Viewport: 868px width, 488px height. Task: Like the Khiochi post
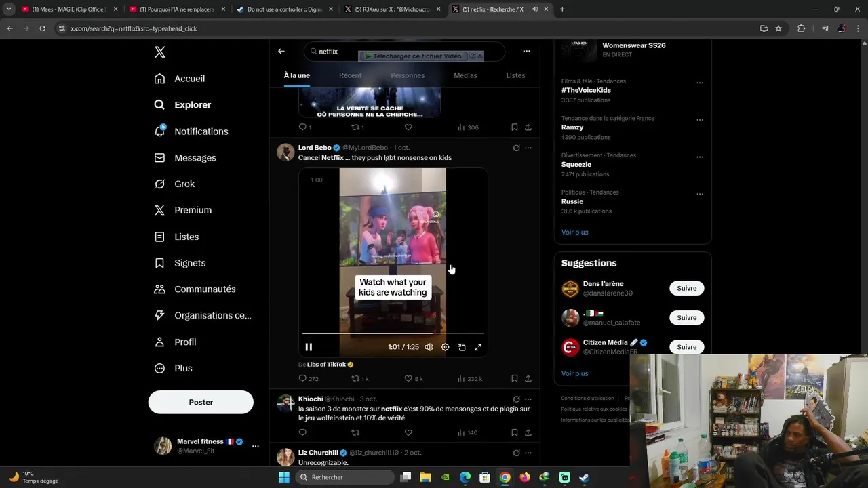click(x=408, y=432)
